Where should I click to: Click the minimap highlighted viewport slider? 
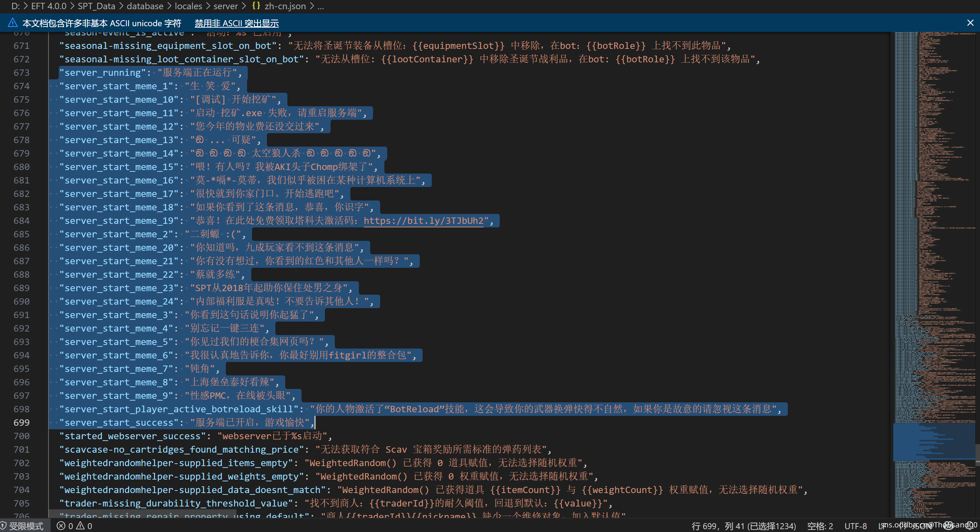pos(934,442)
